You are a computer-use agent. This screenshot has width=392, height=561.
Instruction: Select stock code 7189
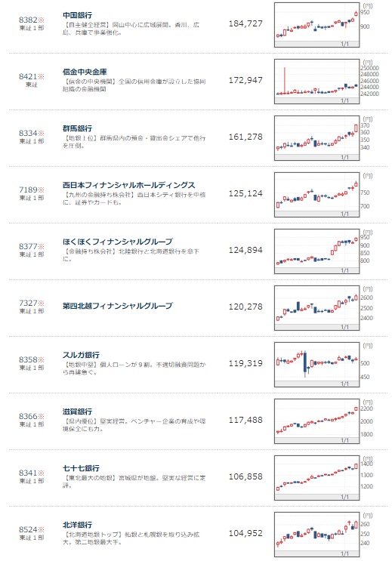click(28, 190)
